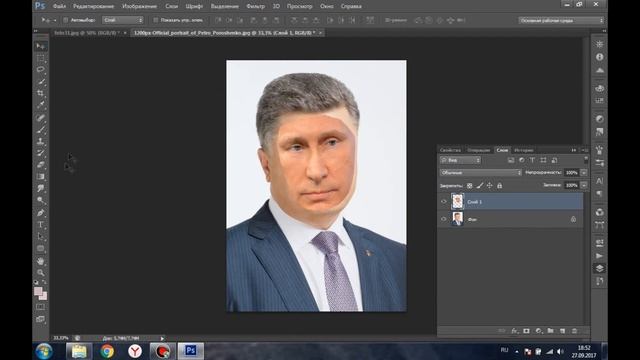Open the Layers panel options menu
This screenshot has width=640, height=360.
tap(584, 150)
